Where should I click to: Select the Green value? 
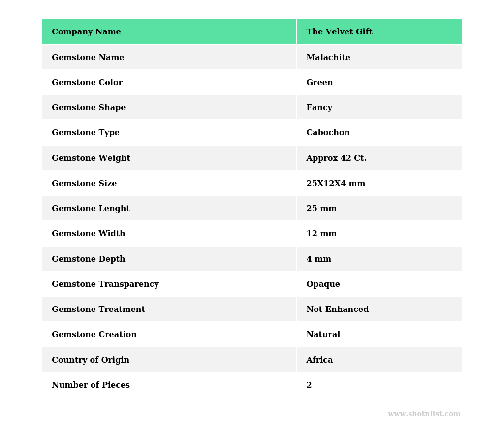(x=319, y=83)
